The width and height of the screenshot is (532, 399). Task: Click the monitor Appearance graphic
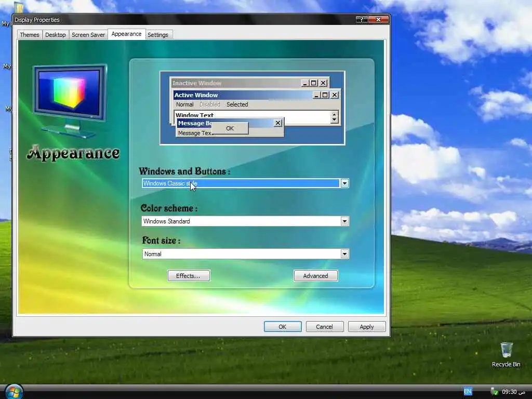[70, 101]
